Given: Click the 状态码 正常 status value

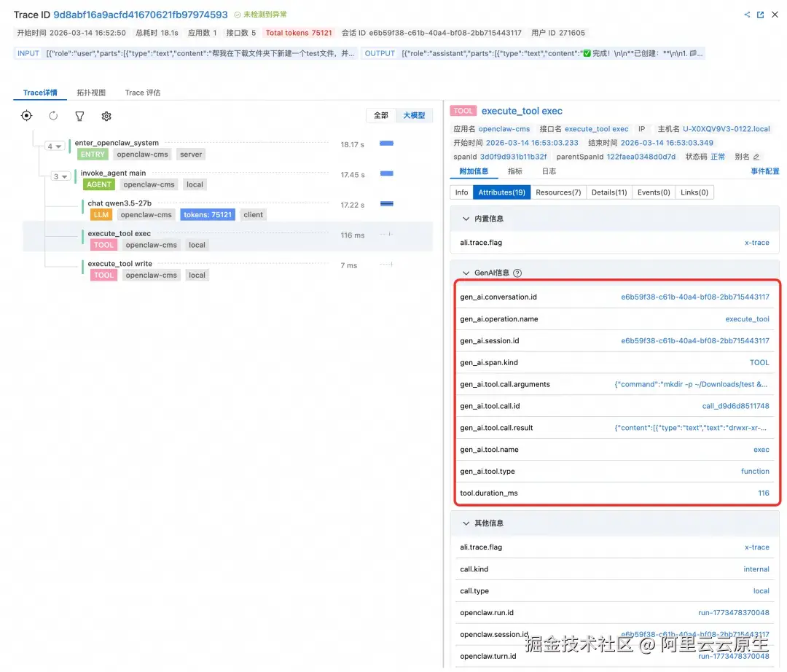Looking at the screenshot, I should tap(717, 157).
